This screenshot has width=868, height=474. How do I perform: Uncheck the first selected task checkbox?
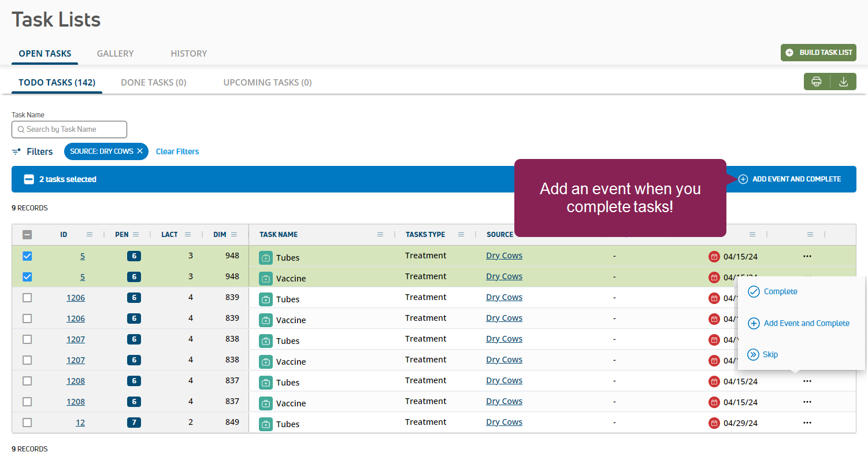(27, 256)
